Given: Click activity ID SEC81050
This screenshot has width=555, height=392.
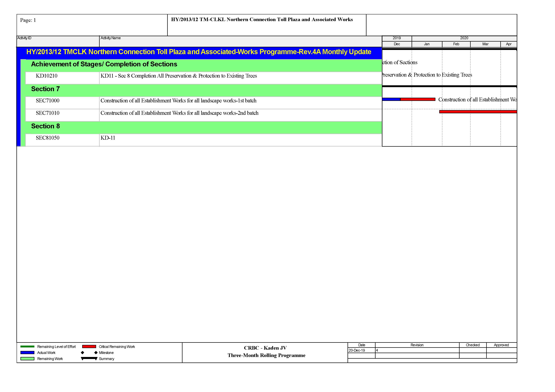Looking at the screenshot, I should click(x=48, y=138).
